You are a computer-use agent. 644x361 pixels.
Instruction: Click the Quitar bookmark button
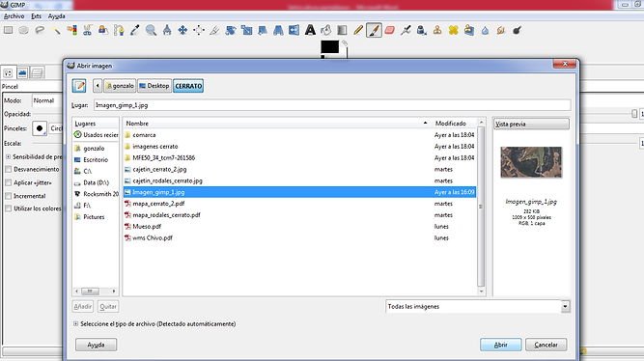[x=108, y=306]
